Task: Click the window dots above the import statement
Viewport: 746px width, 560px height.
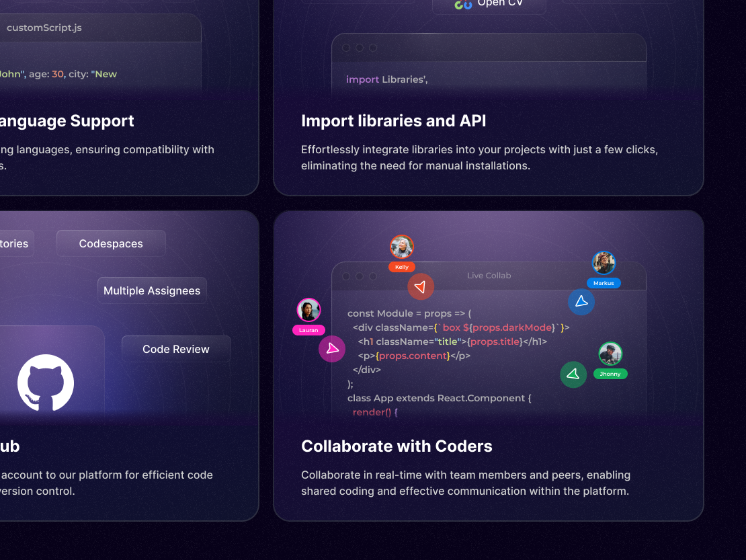Action: (x=346, y=48)
